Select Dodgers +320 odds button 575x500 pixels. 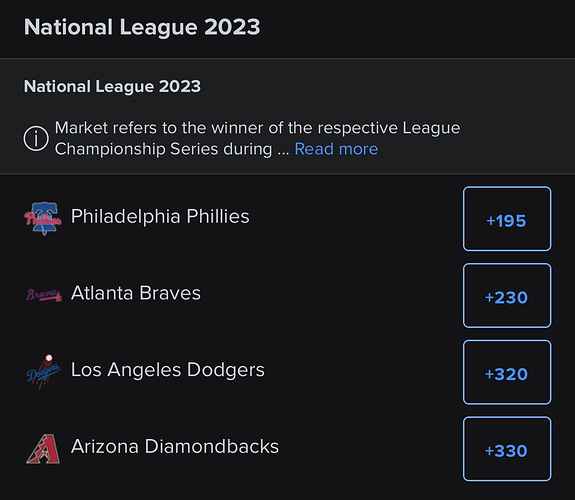pyautogui.click(x=507, y=372)
